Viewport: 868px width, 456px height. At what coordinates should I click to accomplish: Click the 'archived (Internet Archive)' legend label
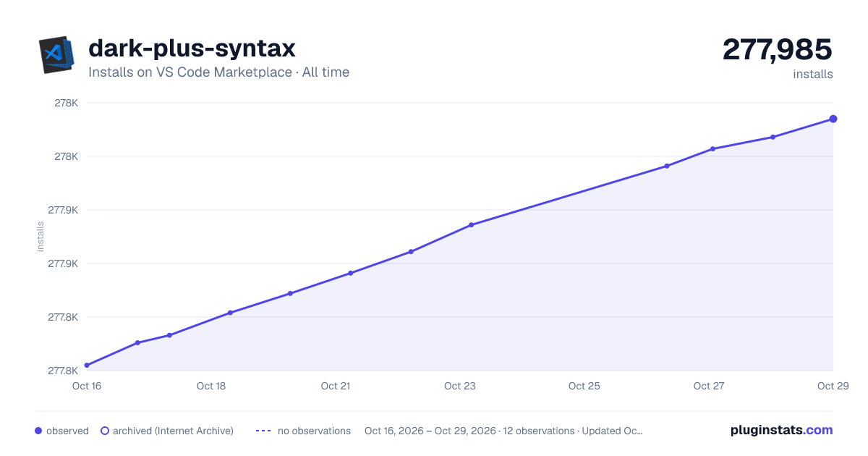173,431
